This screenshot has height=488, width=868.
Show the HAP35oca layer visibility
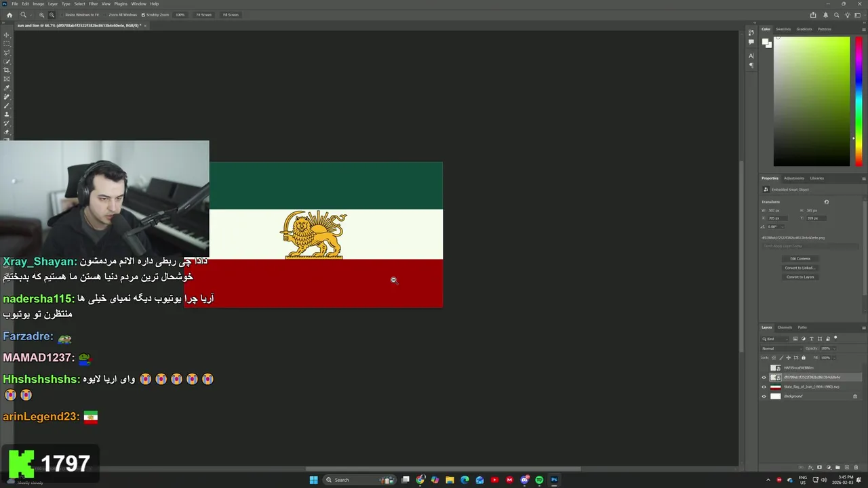coord(764,368)
